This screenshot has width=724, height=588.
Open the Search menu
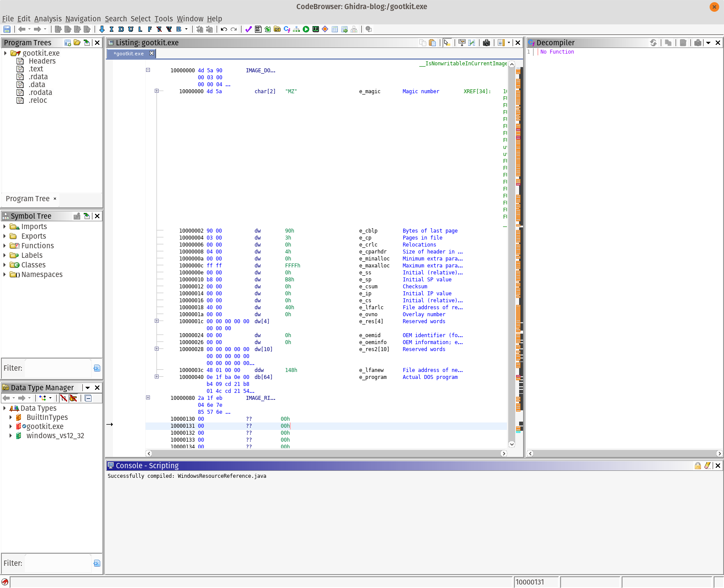[116, 19]
